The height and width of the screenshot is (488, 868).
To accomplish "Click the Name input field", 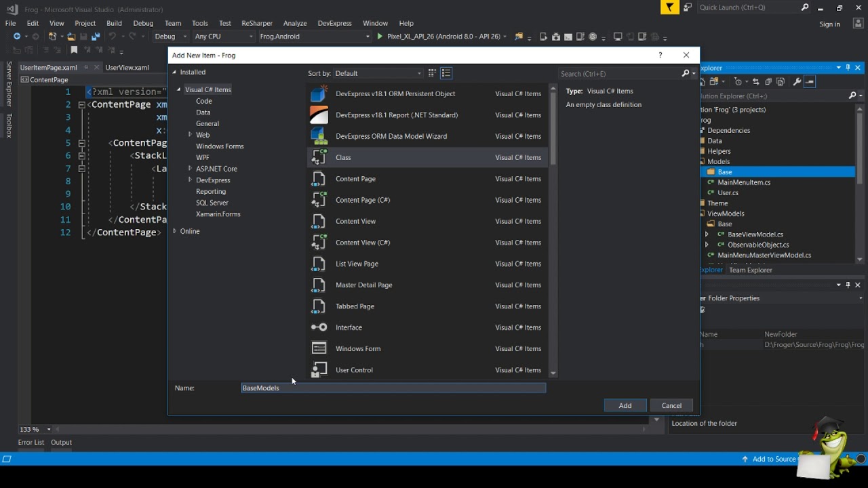I will coord(393,388).
